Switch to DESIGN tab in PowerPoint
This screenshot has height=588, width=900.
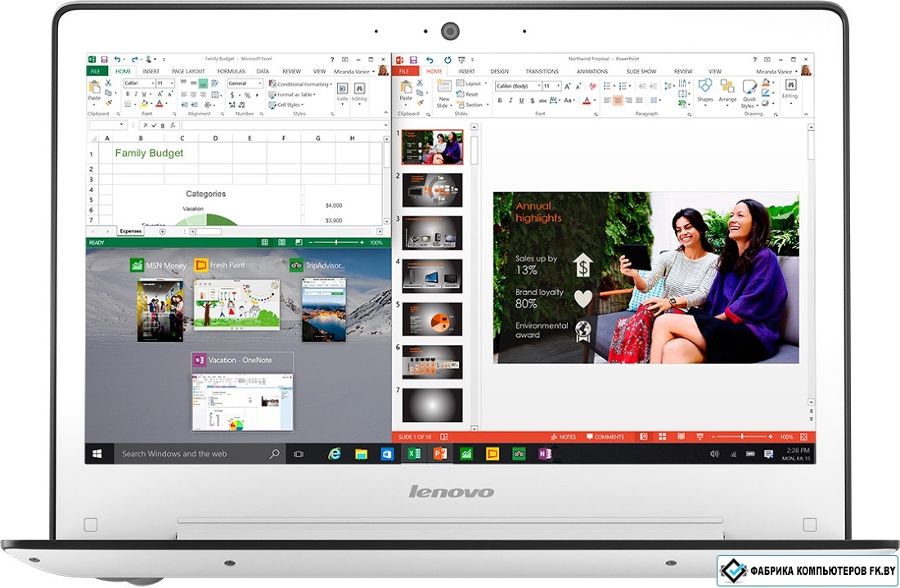click(x=499, y=71)
